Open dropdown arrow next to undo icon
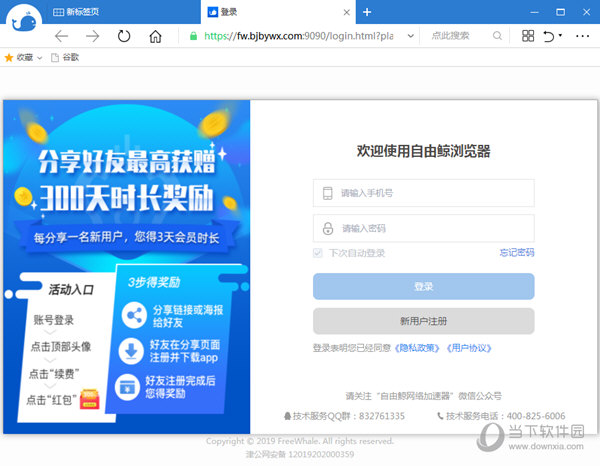Image resolution: width=600 pixels, height=466 pixels. pos(561,36)
